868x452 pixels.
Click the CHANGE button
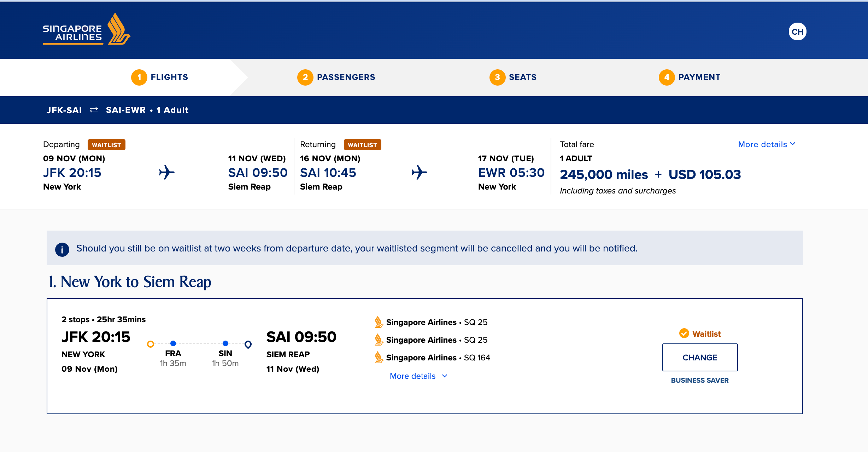coord(700,357)
